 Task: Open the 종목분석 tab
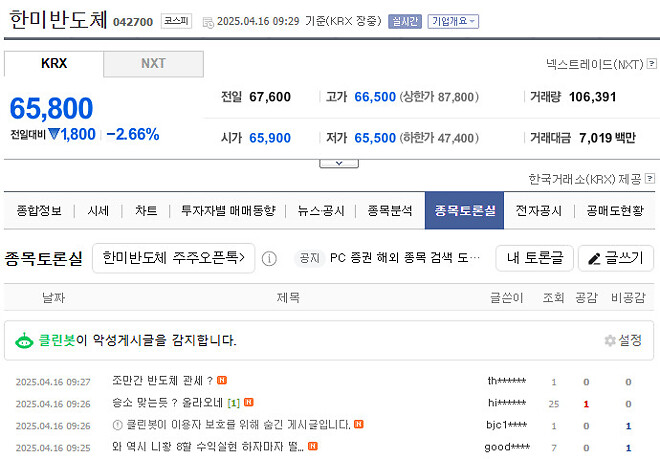pyautogui.click(x=390, y=211)
